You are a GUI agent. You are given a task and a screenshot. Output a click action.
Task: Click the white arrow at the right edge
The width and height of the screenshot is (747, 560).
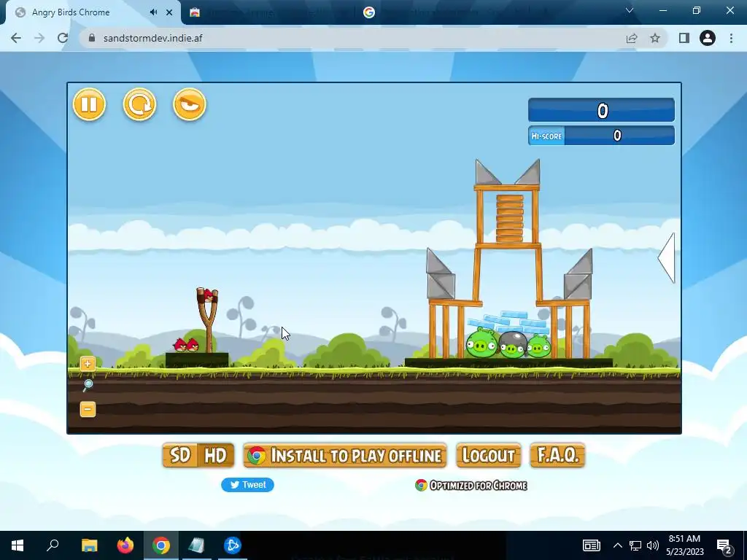click(667, 258)
